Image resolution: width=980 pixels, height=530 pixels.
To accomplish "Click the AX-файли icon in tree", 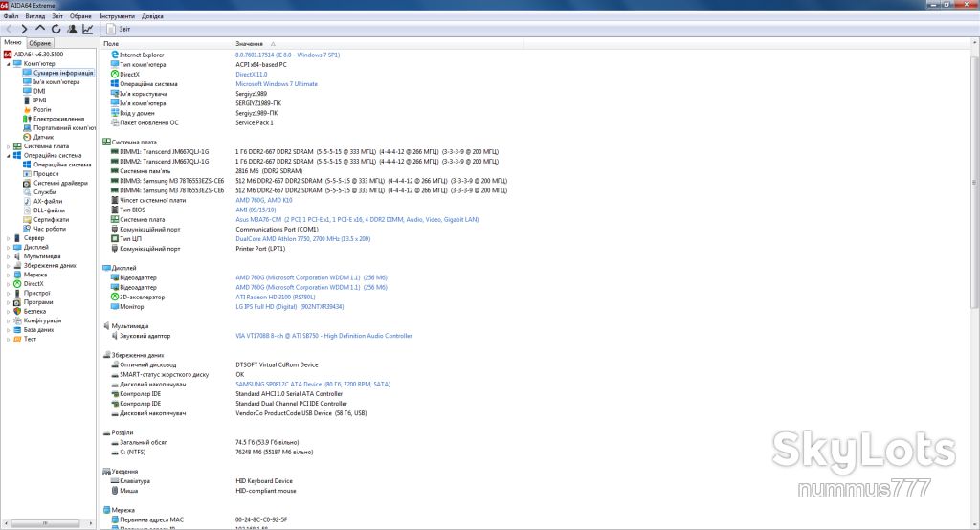I will [27, 201].
